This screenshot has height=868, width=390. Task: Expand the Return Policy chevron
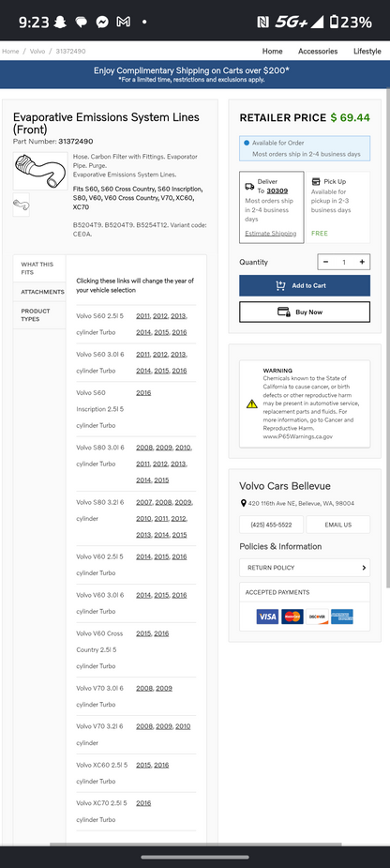[x=364, y=568]
